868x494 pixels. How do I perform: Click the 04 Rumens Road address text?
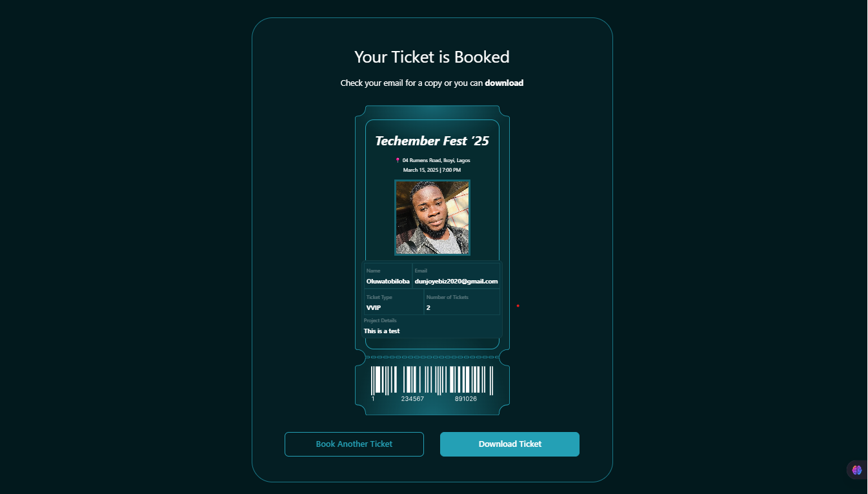pyautogui.click(x=436, y=160)
